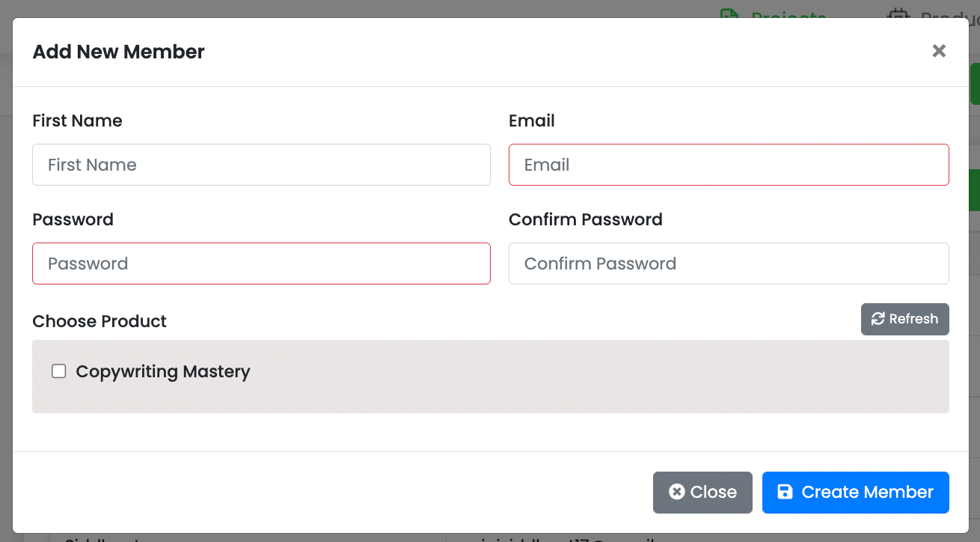Click the circled X icon beside Close
This screenshot has height=542, width=980.
[676, 492]
